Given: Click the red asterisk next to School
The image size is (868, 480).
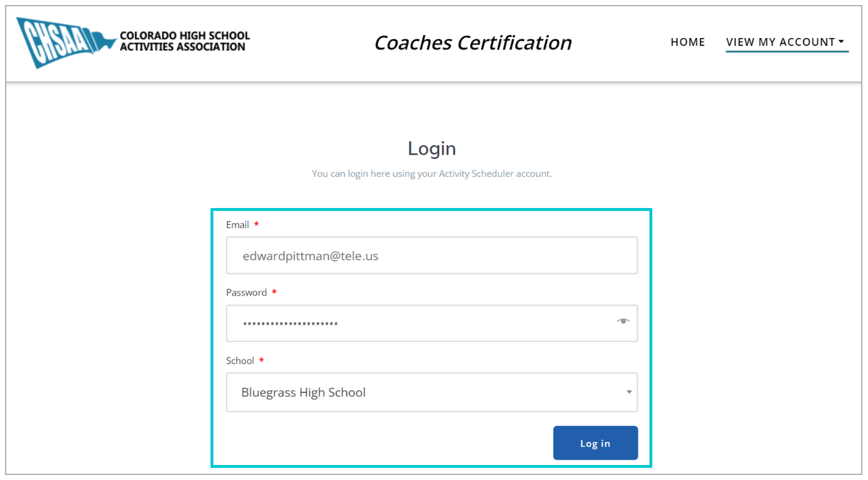Looking at the screenshot, I should point(262,360).
